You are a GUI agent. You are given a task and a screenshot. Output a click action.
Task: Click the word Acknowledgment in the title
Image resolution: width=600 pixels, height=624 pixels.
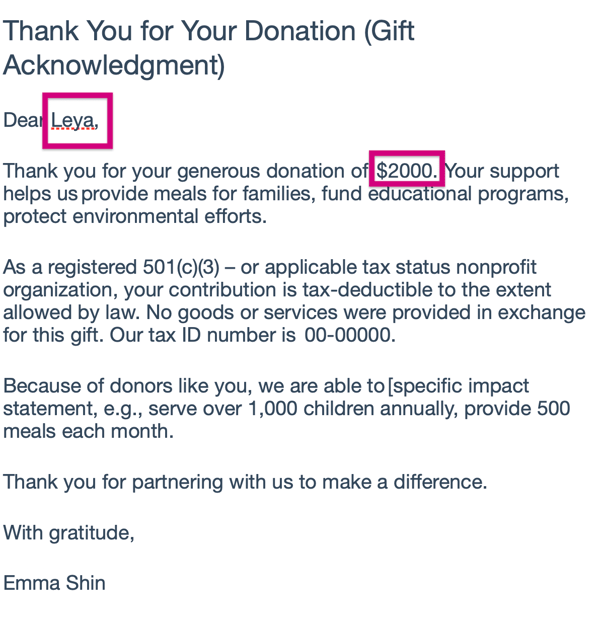click(x=113, y=66)
